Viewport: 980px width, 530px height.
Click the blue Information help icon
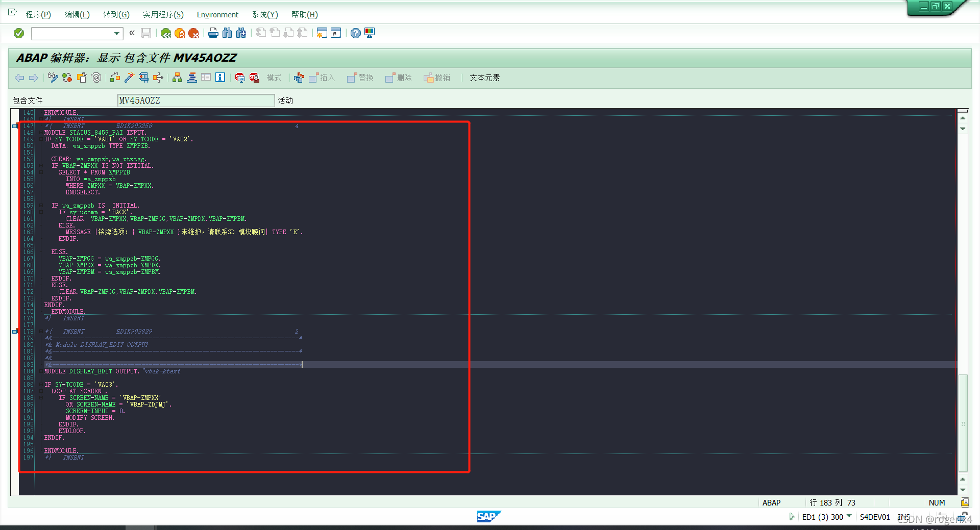(x=220, y=78)
